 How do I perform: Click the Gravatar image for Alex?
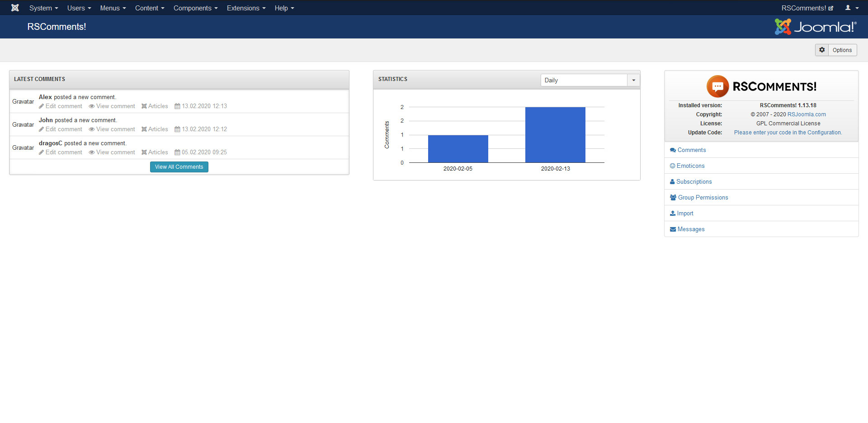23,102
